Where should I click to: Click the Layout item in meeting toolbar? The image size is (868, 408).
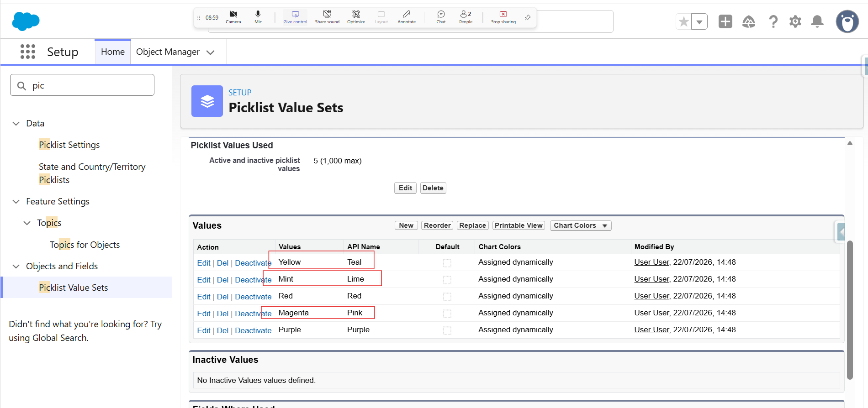[381, 17]
